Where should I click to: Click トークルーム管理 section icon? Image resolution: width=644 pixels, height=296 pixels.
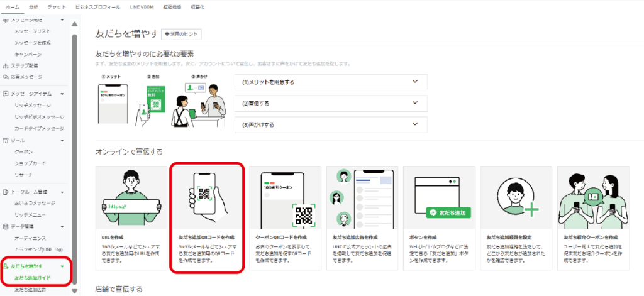pyautogui.click(x=6, y=192)
